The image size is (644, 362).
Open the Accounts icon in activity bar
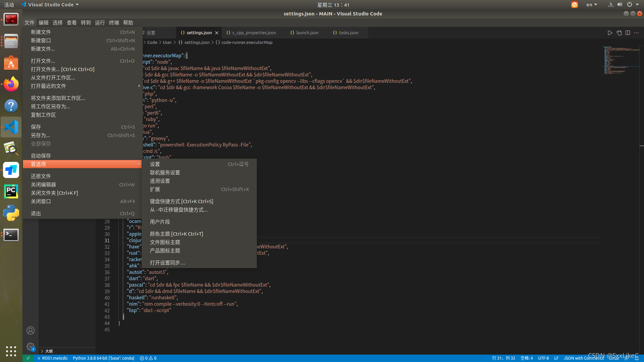click(x=31, y=331)
